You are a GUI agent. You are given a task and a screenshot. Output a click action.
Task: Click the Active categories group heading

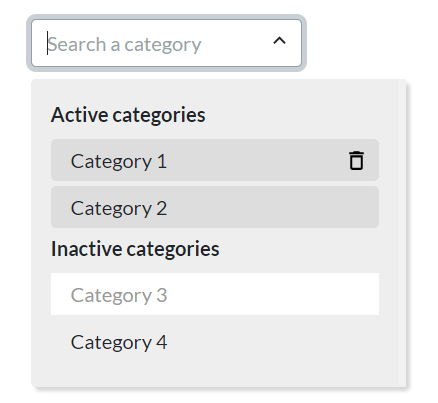(x=128, y=115)
